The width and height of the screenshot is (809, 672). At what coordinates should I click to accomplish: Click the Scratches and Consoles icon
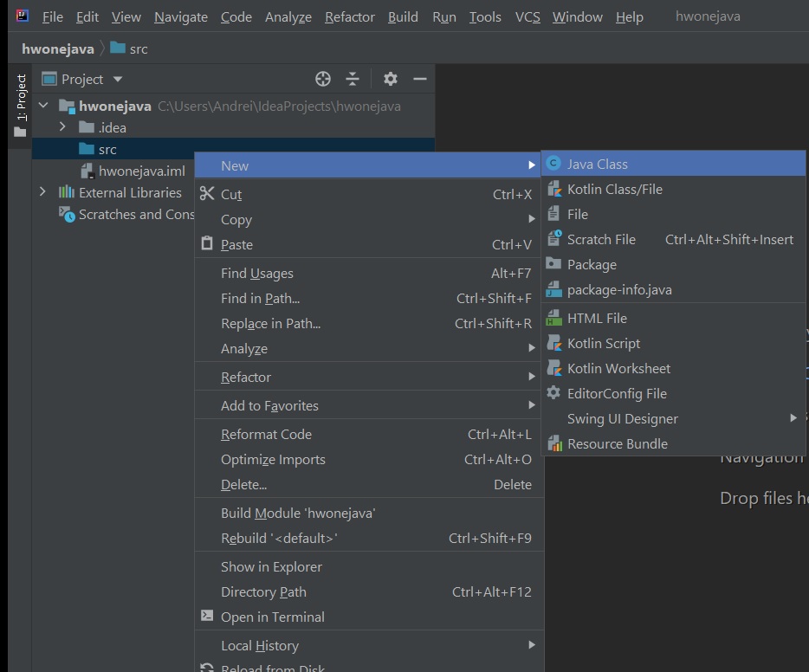[67, 214]
